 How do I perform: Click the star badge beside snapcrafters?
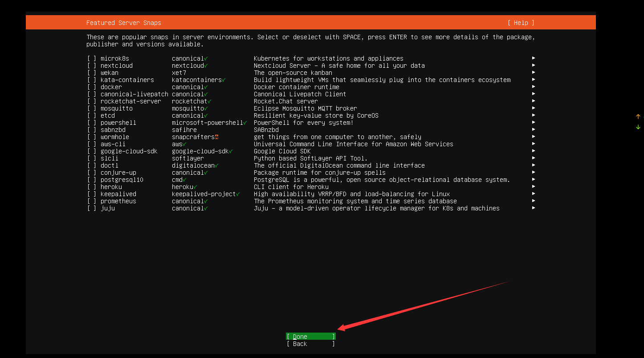coord(216,137)
